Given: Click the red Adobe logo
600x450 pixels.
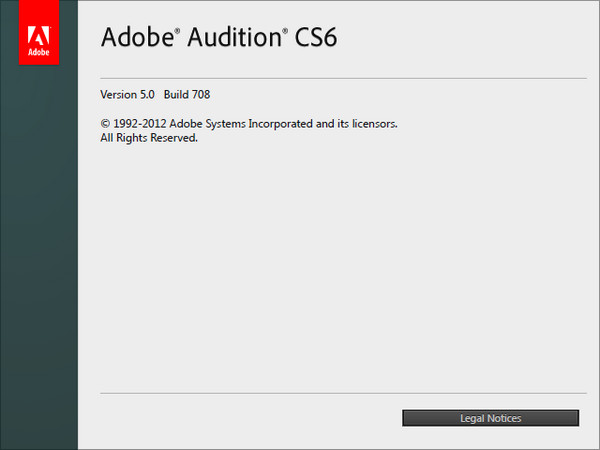Looking at the screenshot, I should 39,32.
